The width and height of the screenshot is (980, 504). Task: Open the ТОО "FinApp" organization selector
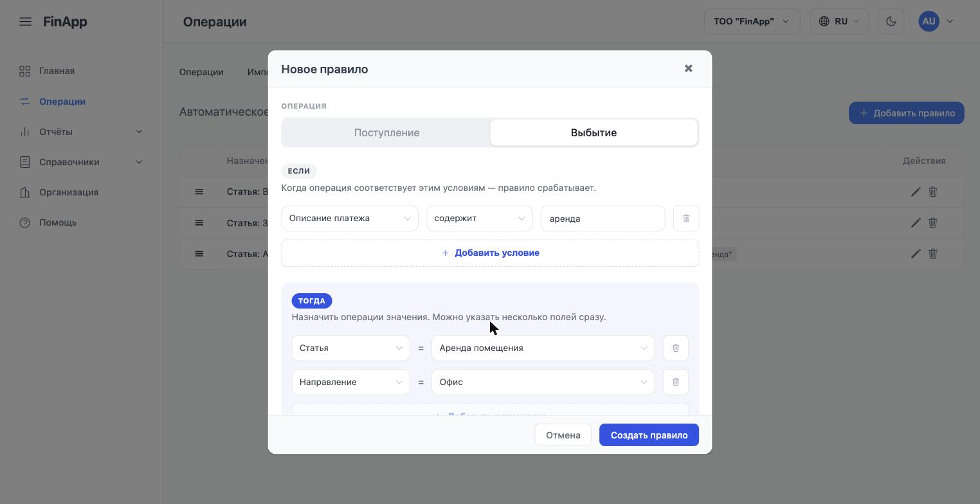[x=752, y=21]
